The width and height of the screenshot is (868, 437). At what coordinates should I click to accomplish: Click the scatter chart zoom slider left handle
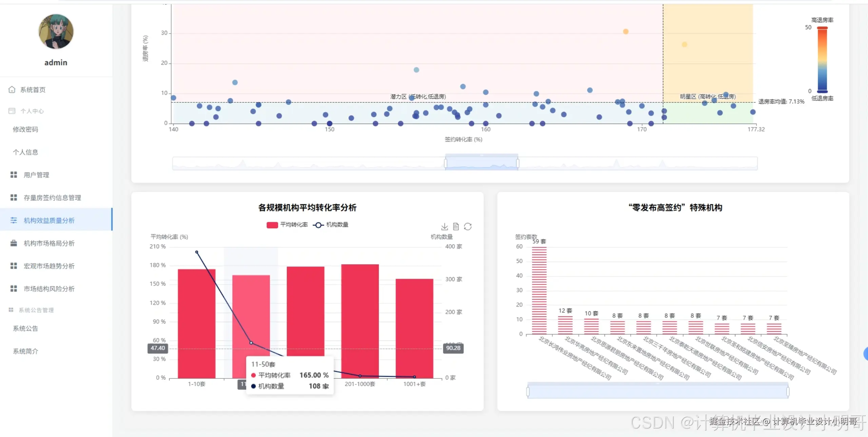coord(446,164)
